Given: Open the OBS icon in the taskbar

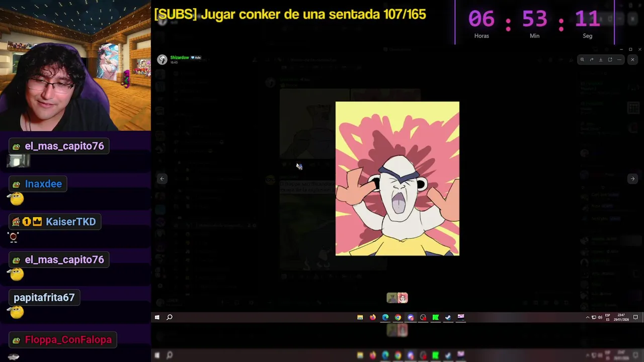Looking at the screenshot, I should click(423, 317).
